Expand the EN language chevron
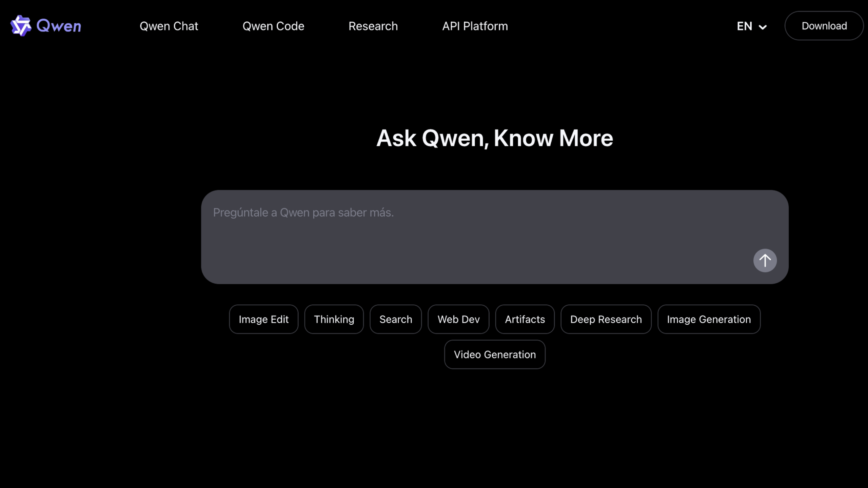Image resolution: width=868 pixels, height=488 pixels. (763, 27)
